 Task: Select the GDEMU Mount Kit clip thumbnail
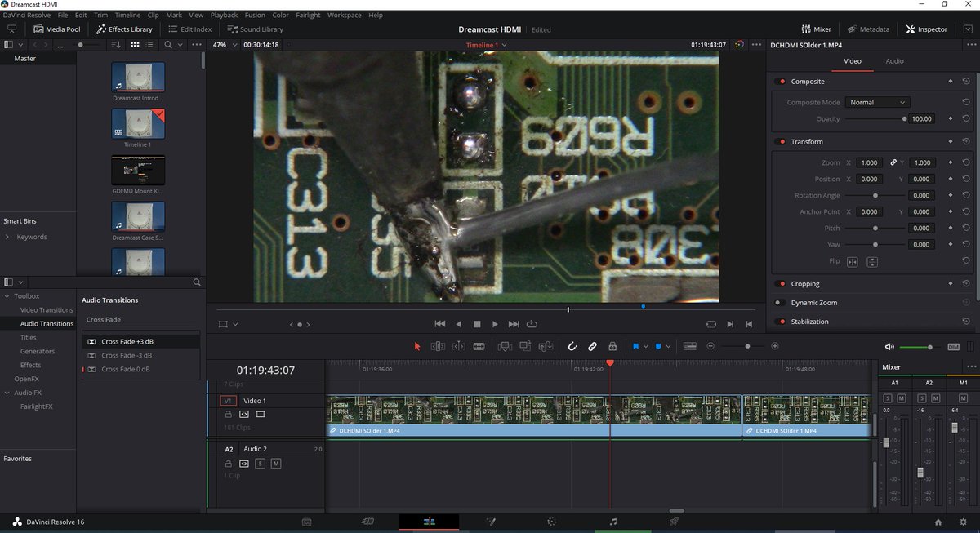pos(138,171)
